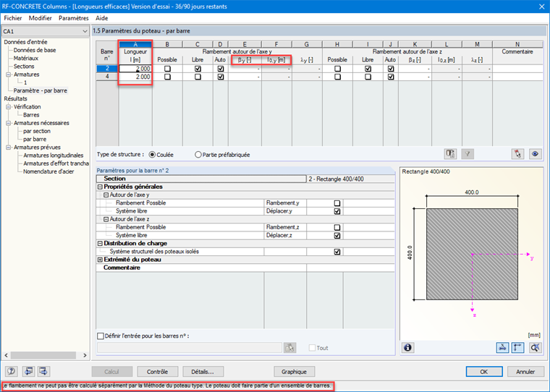This screenshot has height=392, width=550.
Task: Click the grayed Calcul button
Action: click(112, 371)
